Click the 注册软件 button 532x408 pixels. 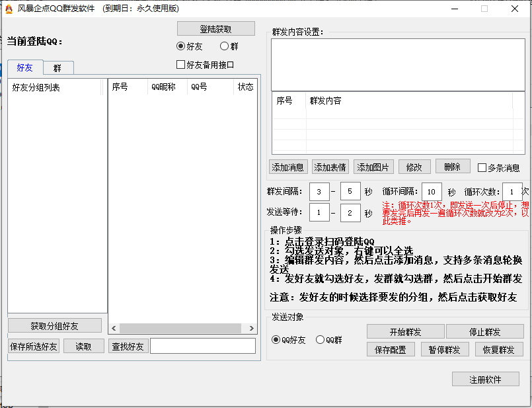pyautogui.click(x=485, y=379)
